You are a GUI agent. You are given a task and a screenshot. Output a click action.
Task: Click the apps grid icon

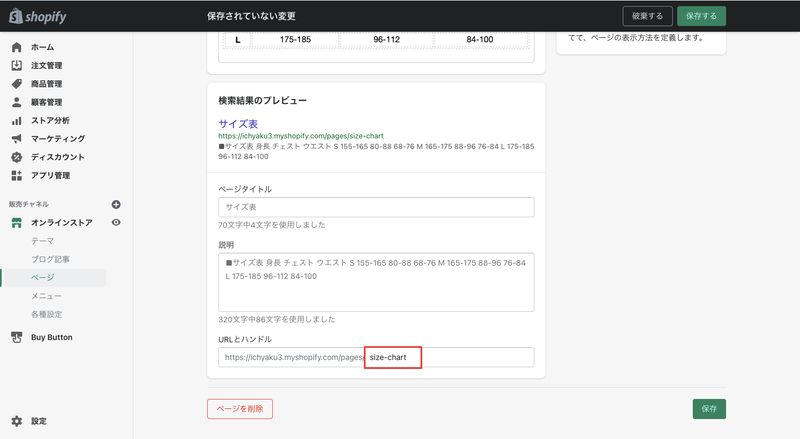coord(16,176)
